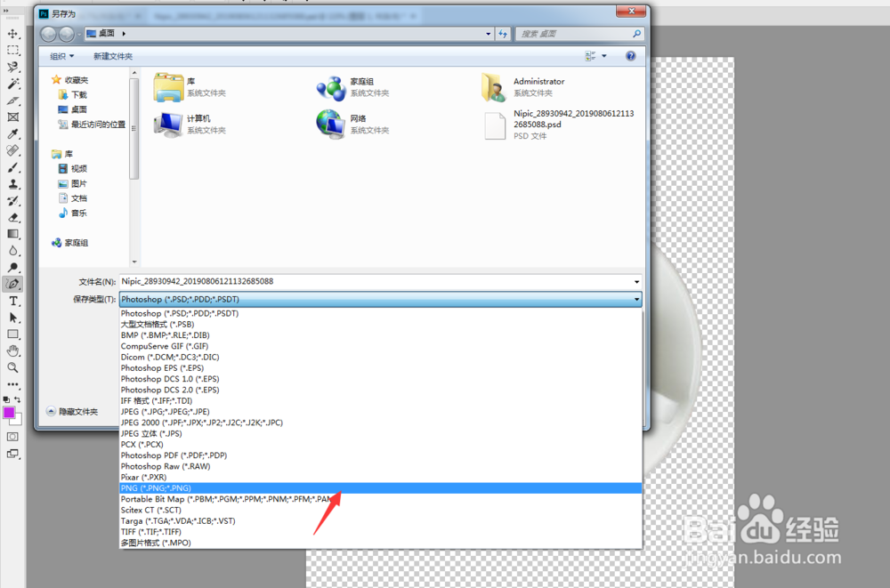Select the Magic Wand tool
This screenshot has height=588, width=890.
tap(12, 84)
